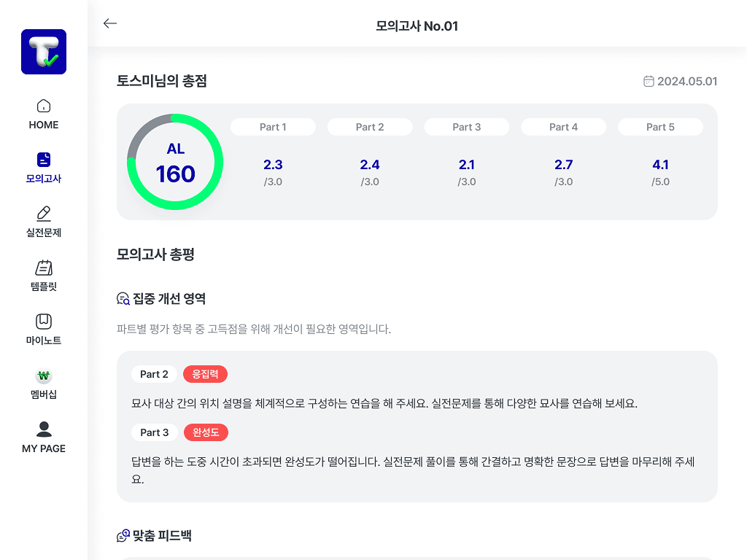Click the Part 2 label in feedback
Viewport: 747px width, 560px height.
tap(154, 374)
